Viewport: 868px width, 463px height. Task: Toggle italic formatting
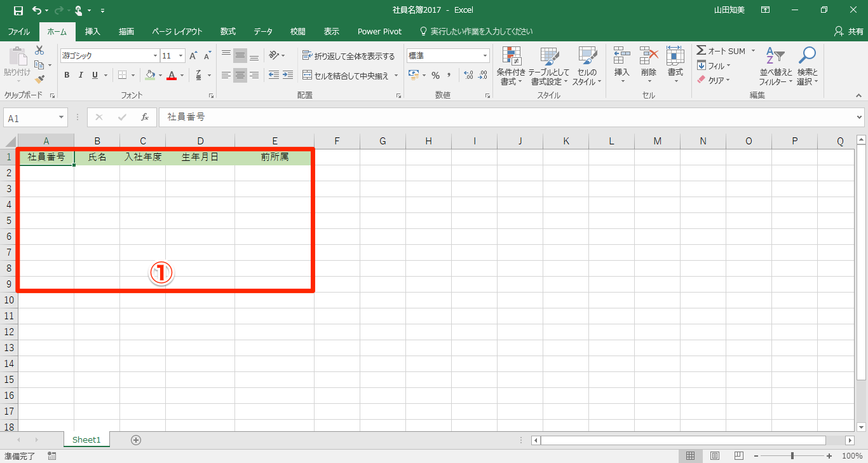click(81, 75)
